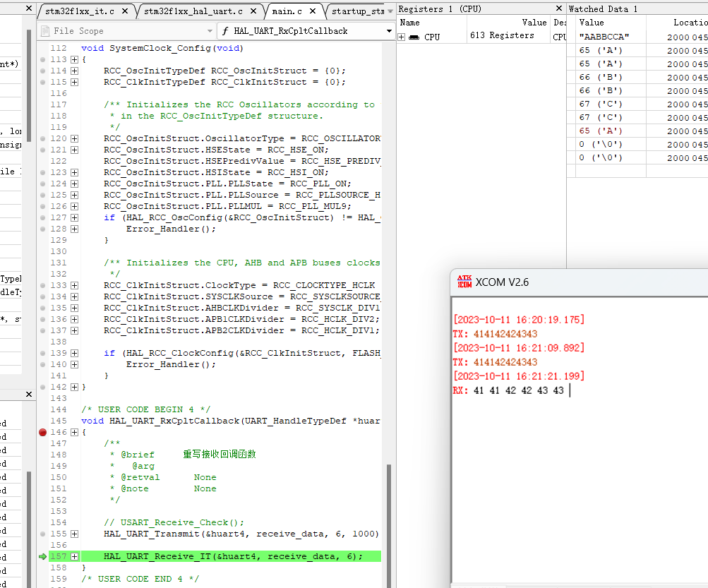Viewport: 708px width, 588px height.
Task: Select the first 67 ('C') watched value
Action: (x=601, y=104)
